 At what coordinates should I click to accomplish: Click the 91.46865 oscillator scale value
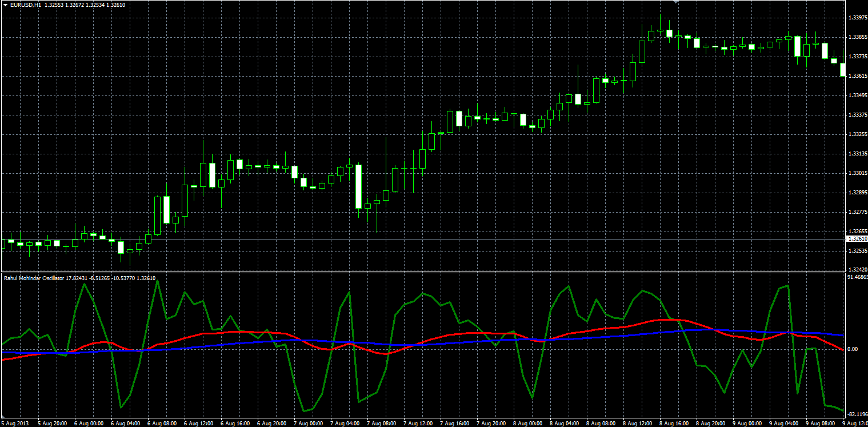coord(857,277)
